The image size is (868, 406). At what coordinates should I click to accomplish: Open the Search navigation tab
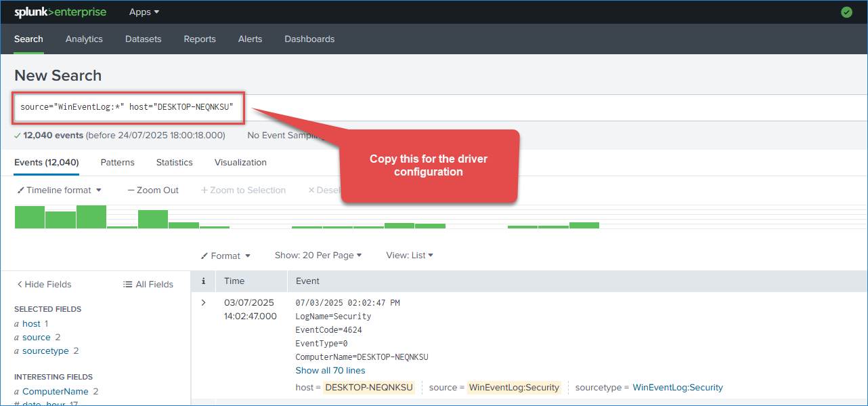28,39
